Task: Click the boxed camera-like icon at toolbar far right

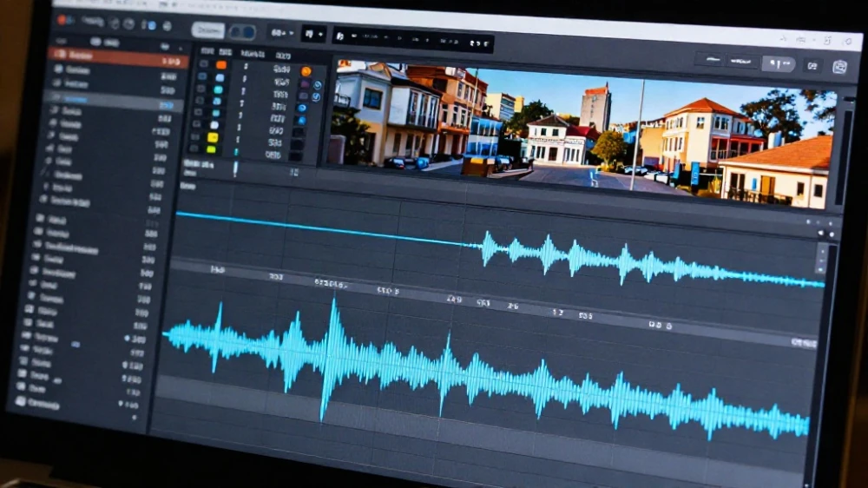Action: click(839, 67)
